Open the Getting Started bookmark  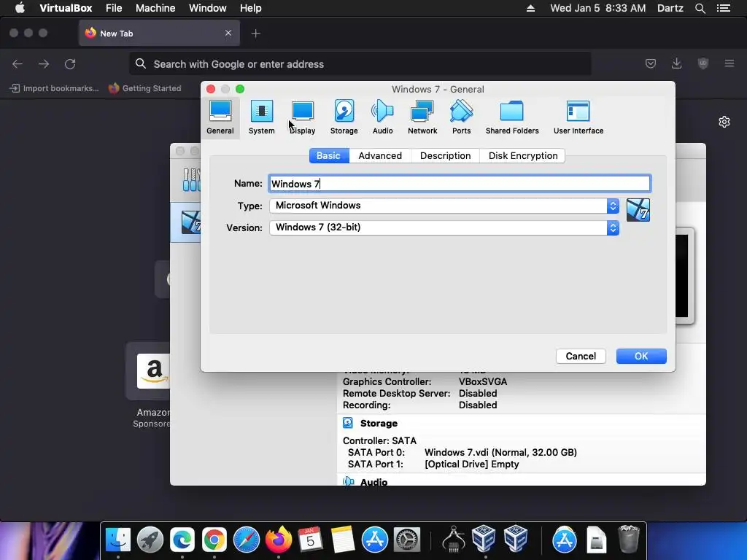tap(145, 88)
